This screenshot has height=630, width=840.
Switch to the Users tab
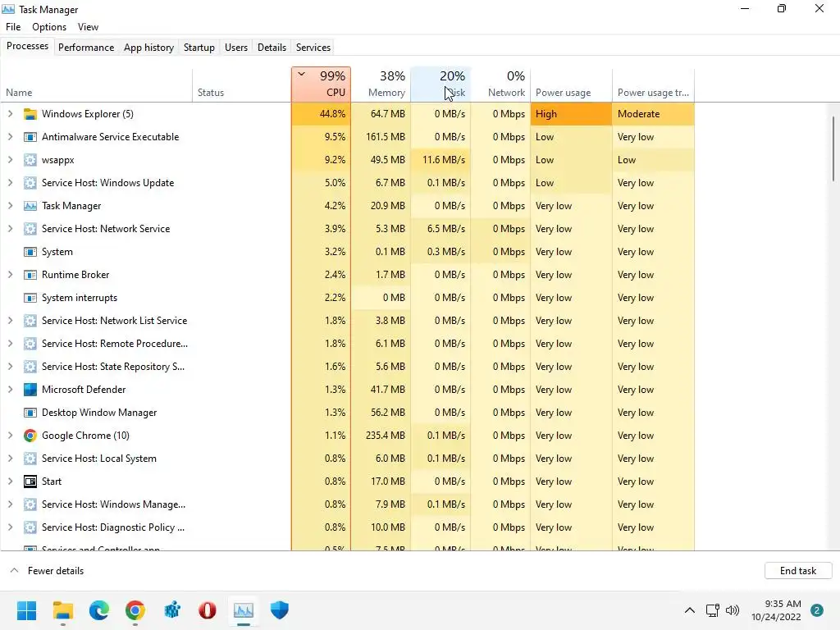[236, 47]
